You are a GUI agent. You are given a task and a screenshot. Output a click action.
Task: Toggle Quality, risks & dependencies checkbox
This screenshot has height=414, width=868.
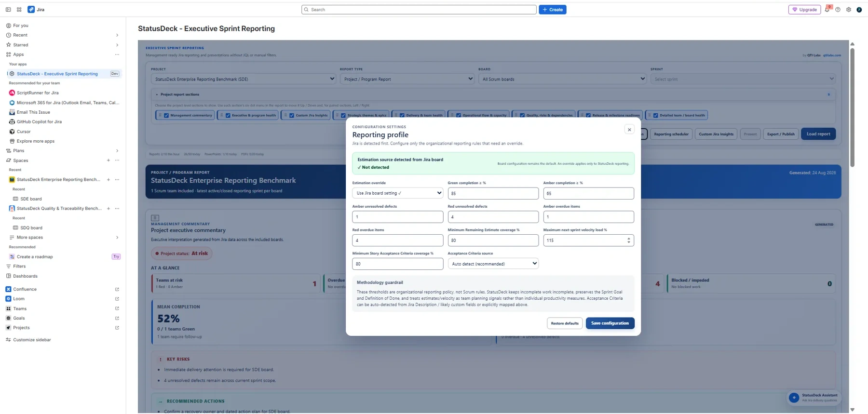click(x=522, y=116)
